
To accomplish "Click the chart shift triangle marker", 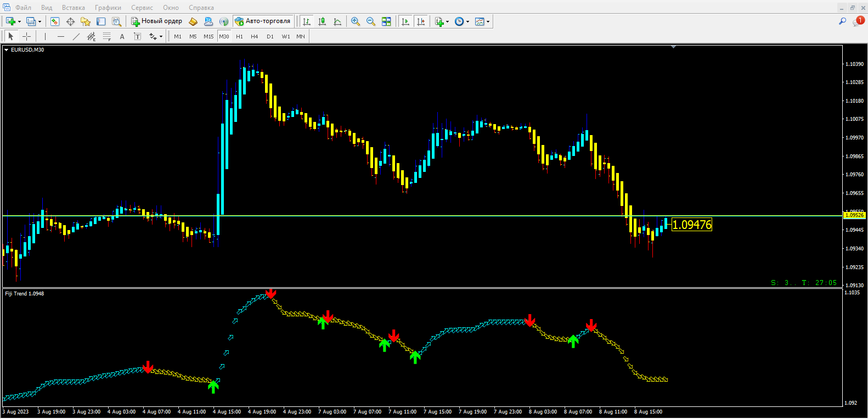I will click(x=673, y=47).
